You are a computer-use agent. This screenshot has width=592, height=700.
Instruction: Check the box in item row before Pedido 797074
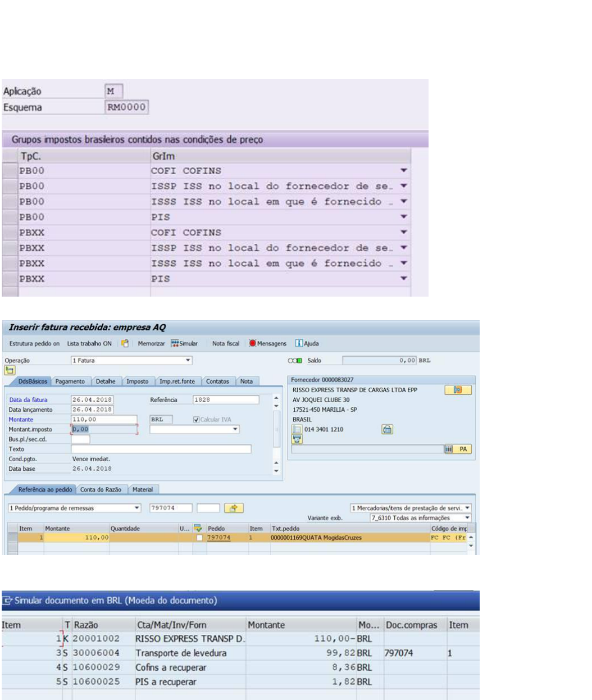199,538
